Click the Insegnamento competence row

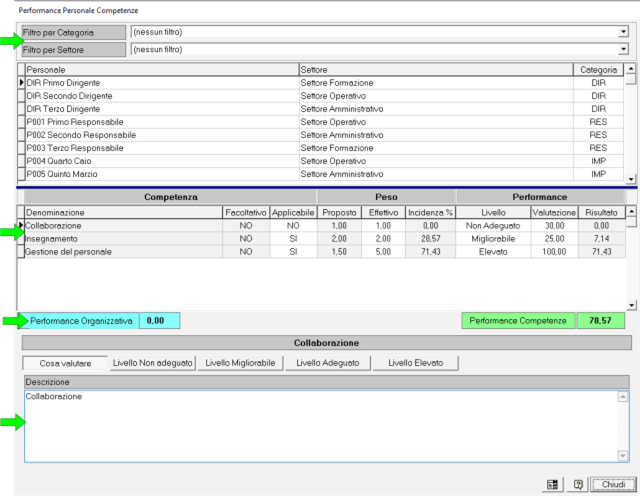click(x=120, y=239)
